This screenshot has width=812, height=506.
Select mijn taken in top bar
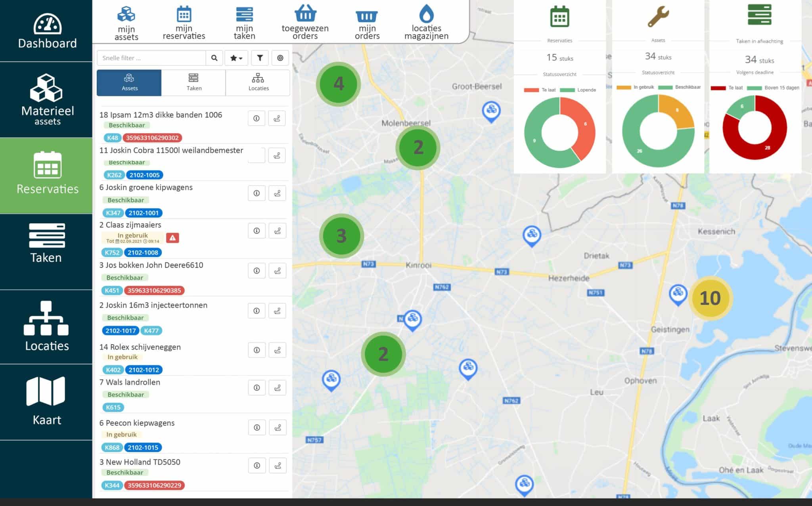point(244,23)
